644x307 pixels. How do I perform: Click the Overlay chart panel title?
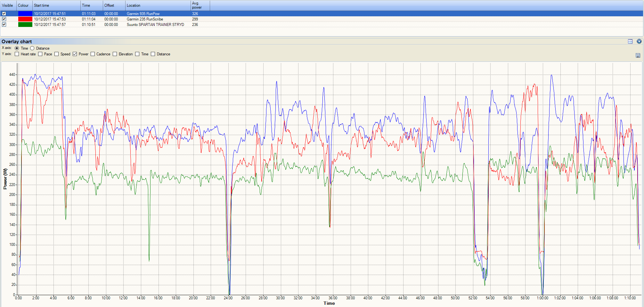click(17, 42)
